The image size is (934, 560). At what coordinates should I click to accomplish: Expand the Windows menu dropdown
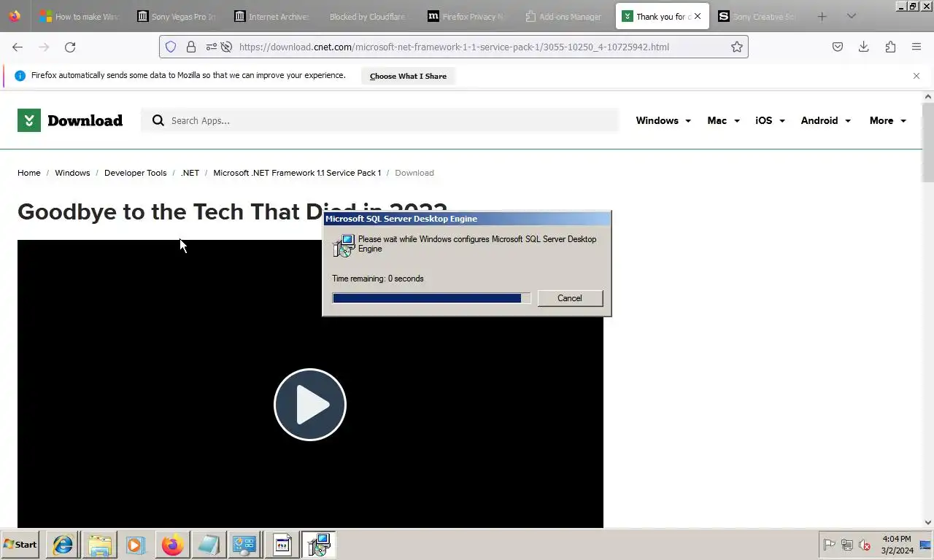coord(663,120)
